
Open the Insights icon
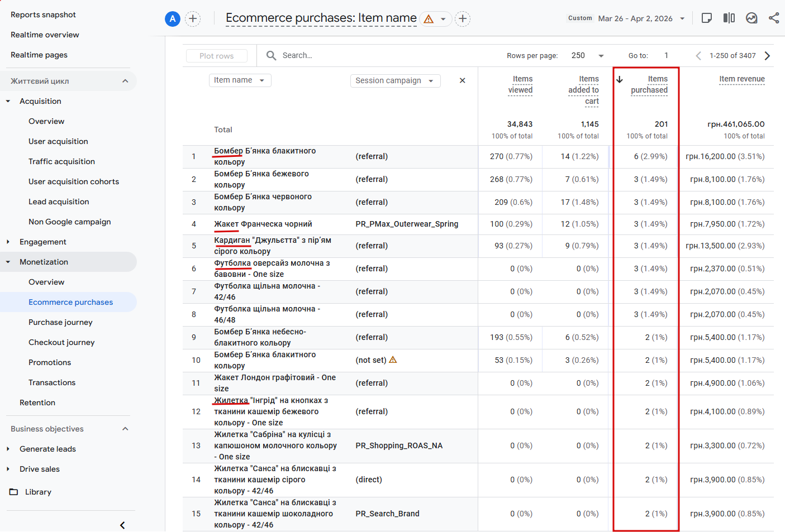pos(751,18)
